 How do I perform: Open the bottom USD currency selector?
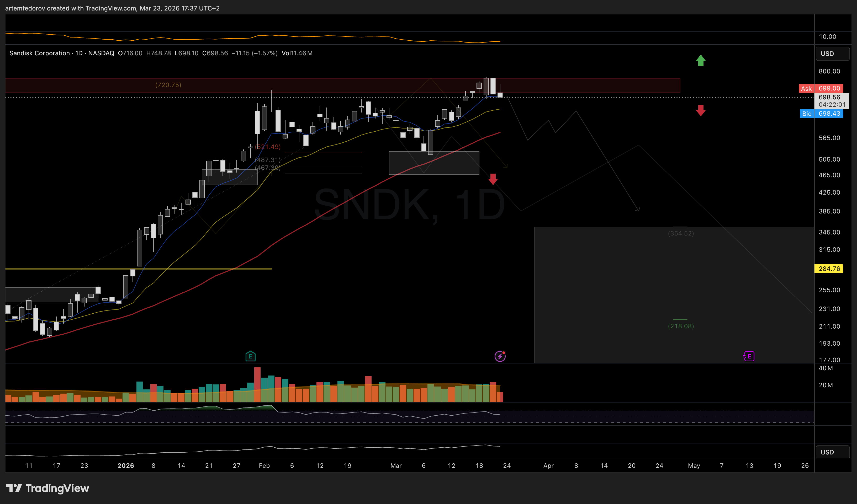[x=832, y=452]
